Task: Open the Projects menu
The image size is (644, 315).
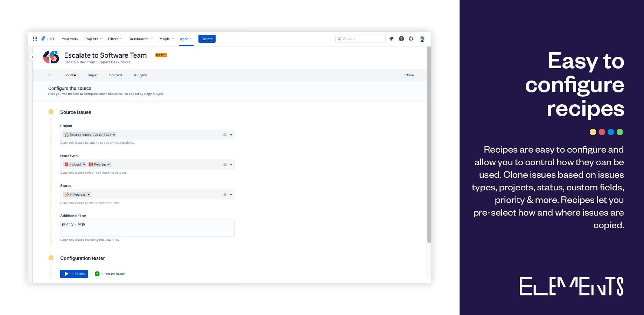Action: (x=93, y=39)
